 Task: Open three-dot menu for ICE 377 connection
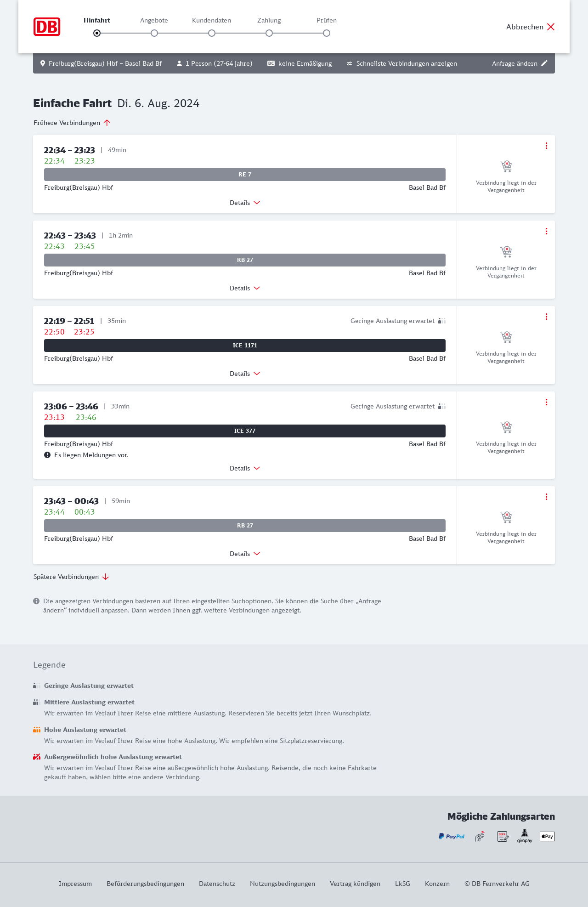tap(546, 402)
